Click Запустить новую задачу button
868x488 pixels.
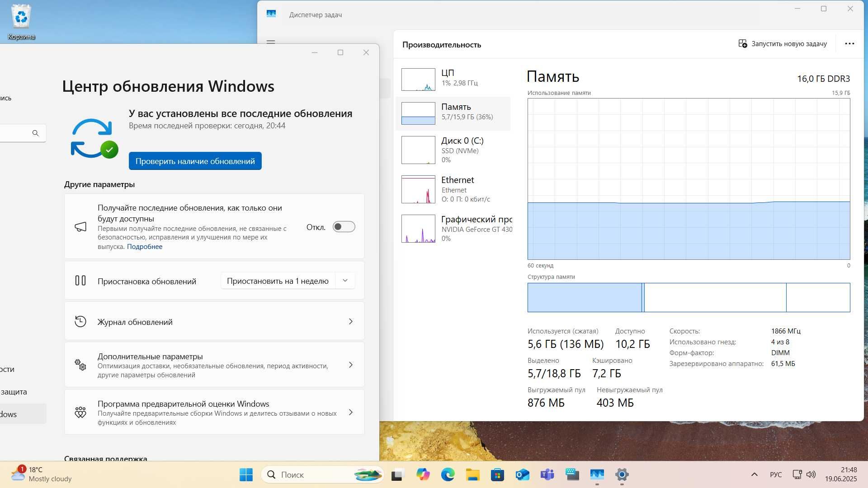pos(783,44)
